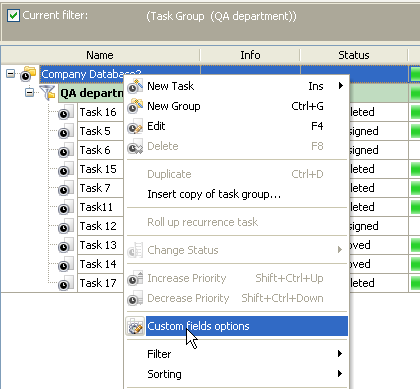This screenshot has width=420, height=389.
Task: Collapse the QA department group node
Action: pyautogui.click(x=30, y=92)
